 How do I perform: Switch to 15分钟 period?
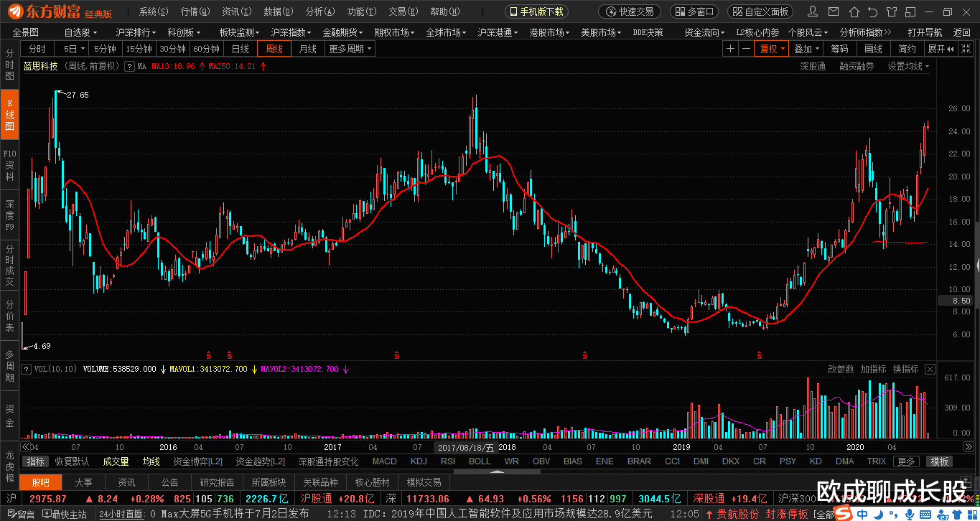point(139,49)
